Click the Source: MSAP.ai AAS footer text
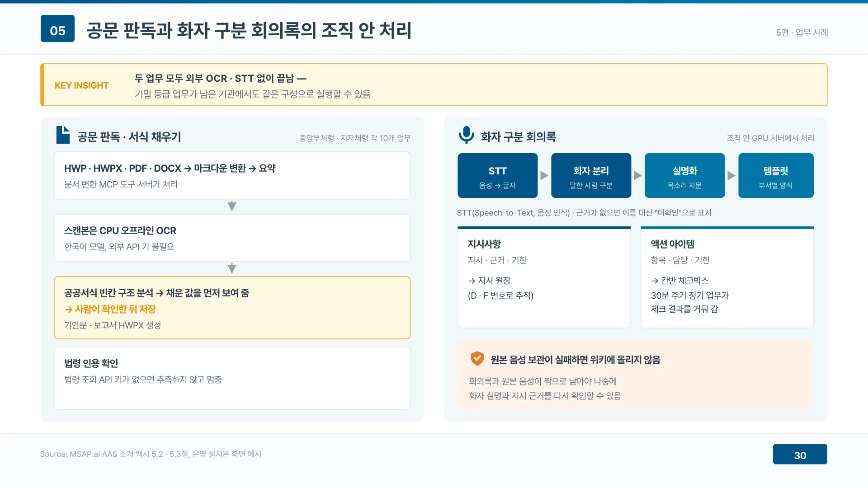Viewport: 868px width, 488px height. tap(151, 454)
